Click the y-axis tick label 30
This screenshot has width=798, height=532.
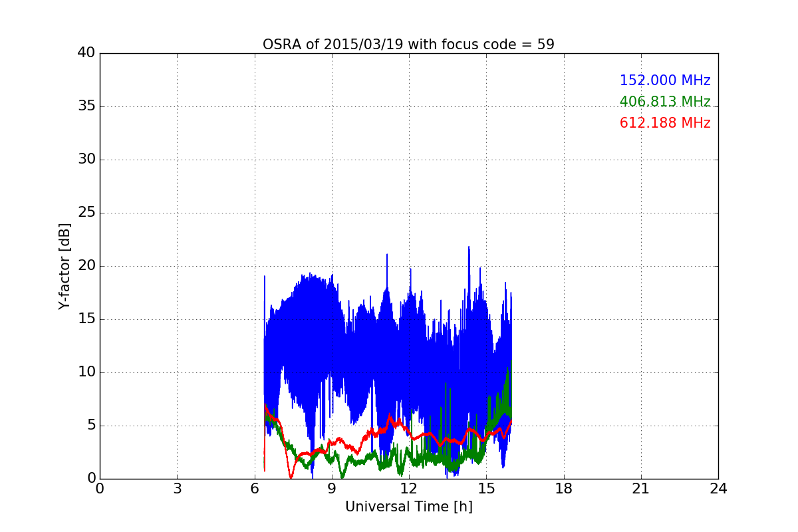pos(86,160)
